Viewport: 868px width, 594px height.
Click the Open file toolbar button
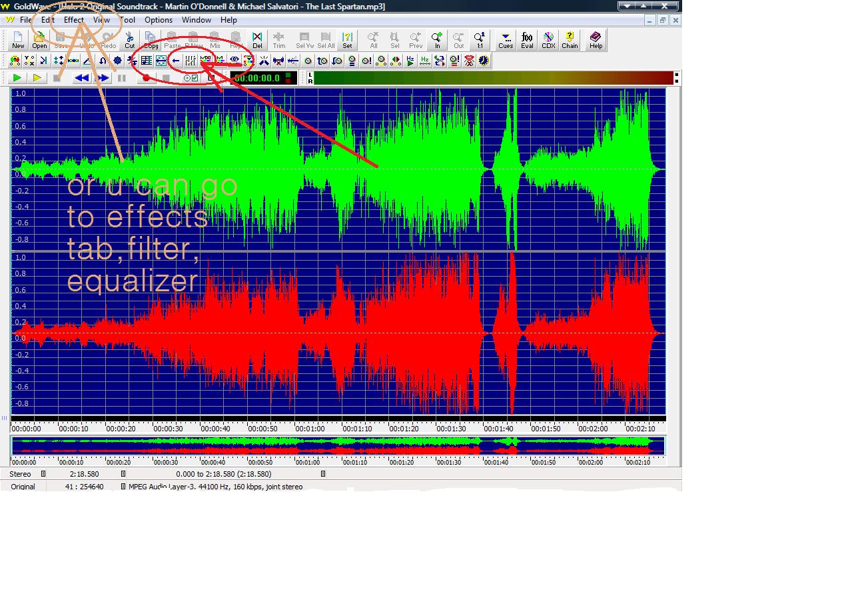point(39,41)
